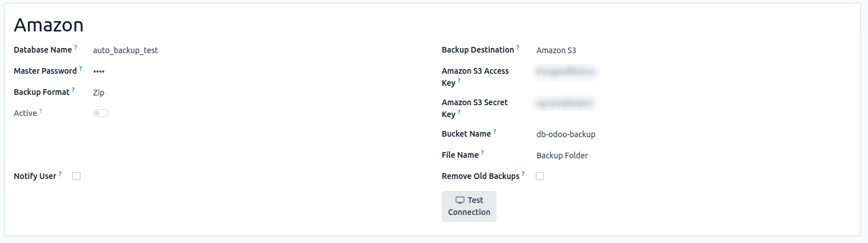Screen dimensions: 868x243
Task: Click the help icon next to Active
Action: pyautogui.click(x=41, y=111)
